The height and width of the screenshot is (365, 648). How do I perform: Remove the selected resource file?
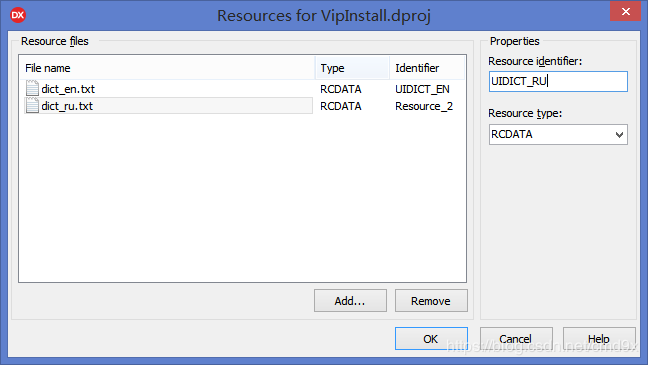pyautogui.click(x=431, y=301)
